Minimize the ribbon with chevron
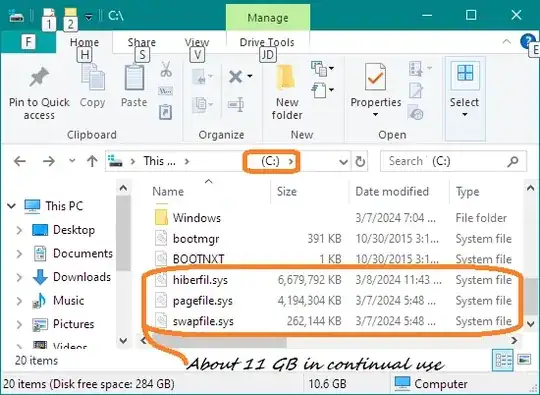Image resolution: width=540 pixels, height=395 pixels. 507,42
